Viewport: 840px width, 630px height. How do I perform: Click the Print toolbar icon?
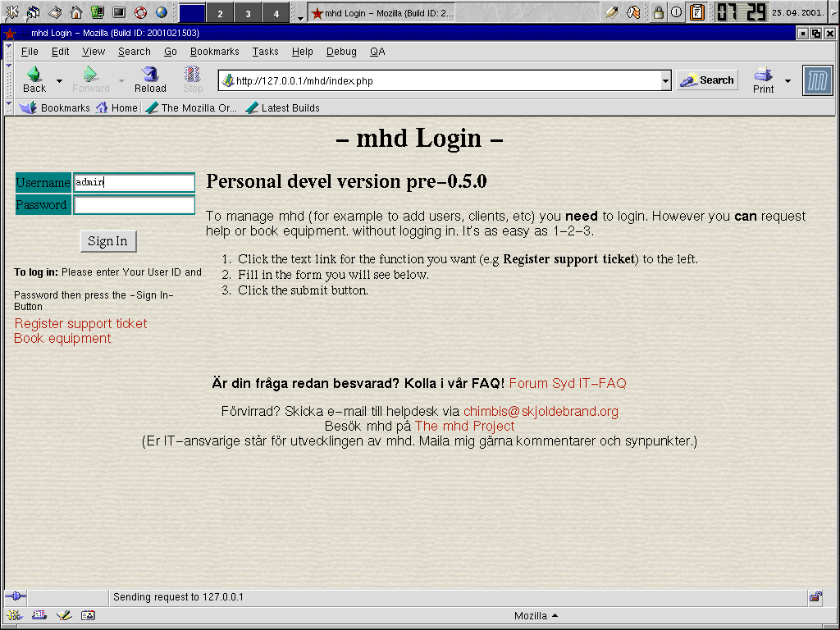[x=763, y=80]
